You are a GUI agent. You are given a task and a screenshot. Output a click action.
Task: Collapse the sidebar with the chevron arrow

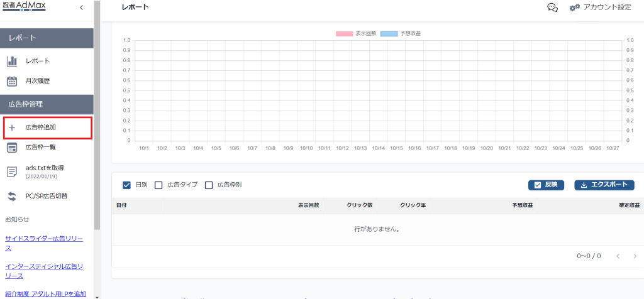point(81,8)
